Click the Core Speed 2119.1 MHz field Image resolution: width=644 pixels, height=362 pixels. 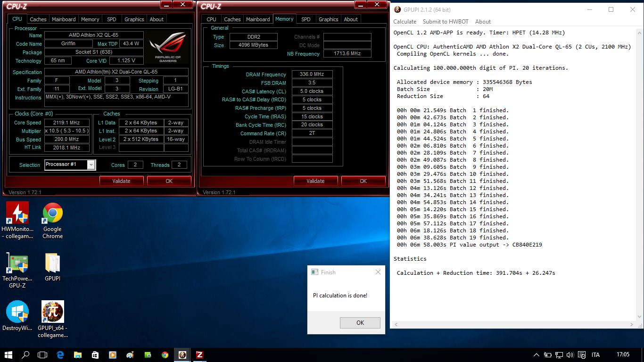pyautogui.click(x=66, y=123)
